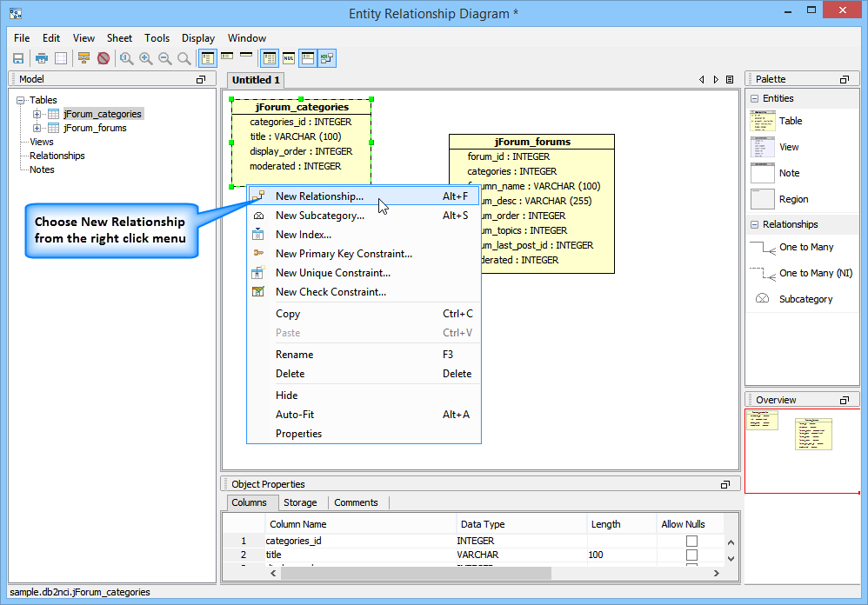Screen dimensions: 868x605
Task: Toggle Allow Nulls for categories_id row
Action: 691,541
